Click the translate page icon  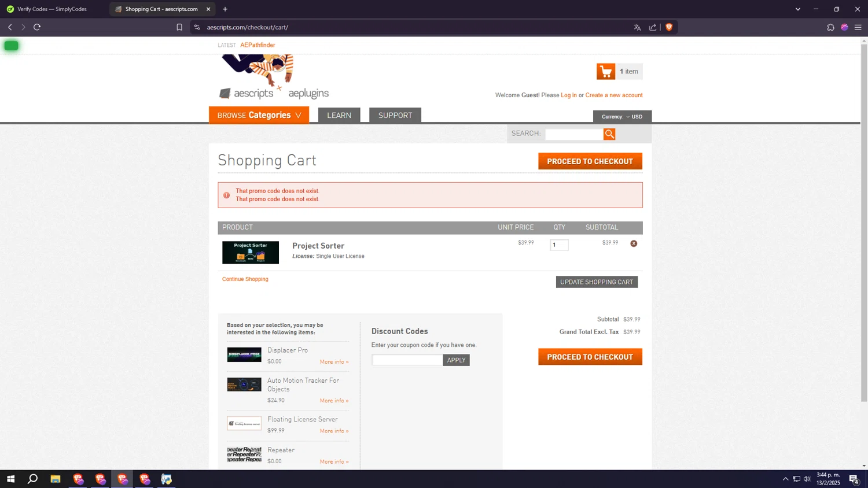coord(637,27)
